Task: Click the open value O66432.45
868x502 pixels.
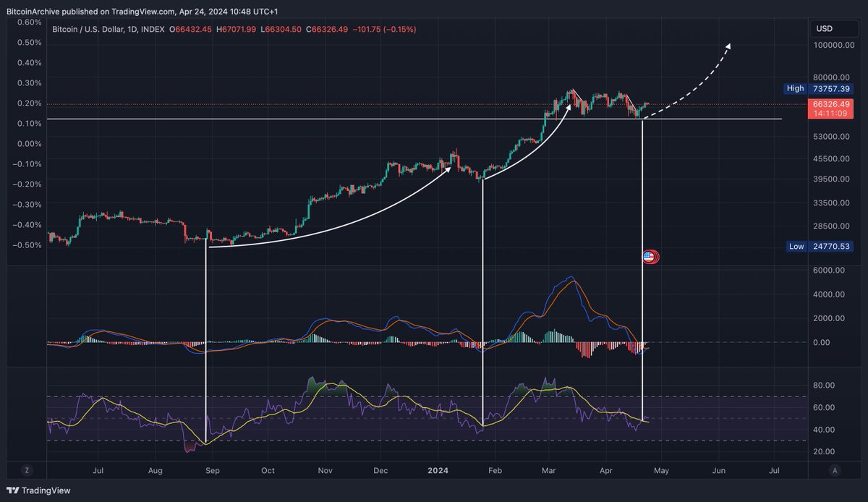Action: 190,29
